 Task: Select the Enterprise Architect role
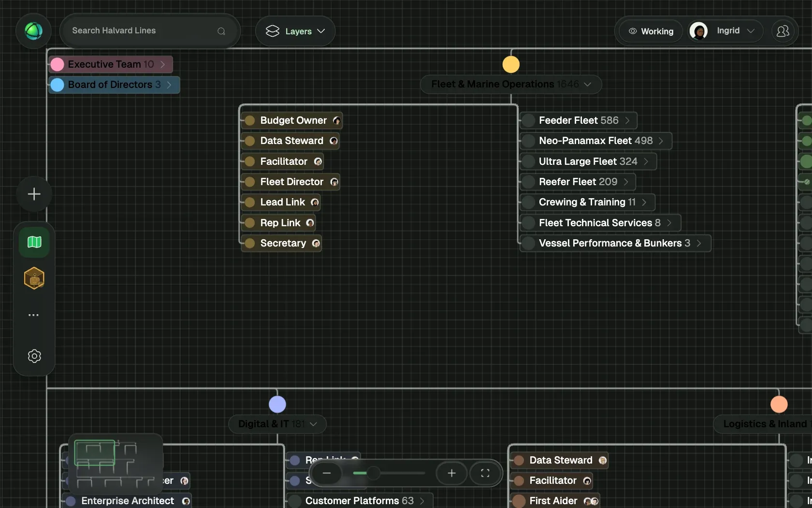pos(127,501)
